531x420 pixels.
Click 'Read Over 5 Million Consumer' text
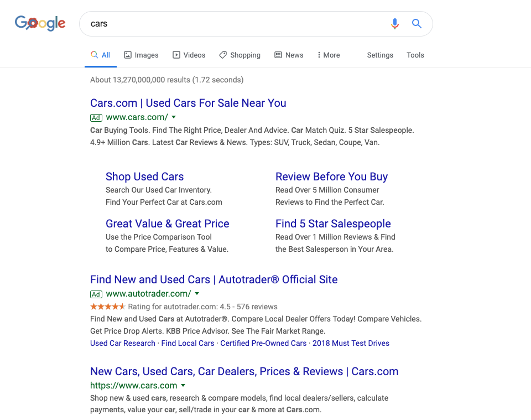pos(327,190)
